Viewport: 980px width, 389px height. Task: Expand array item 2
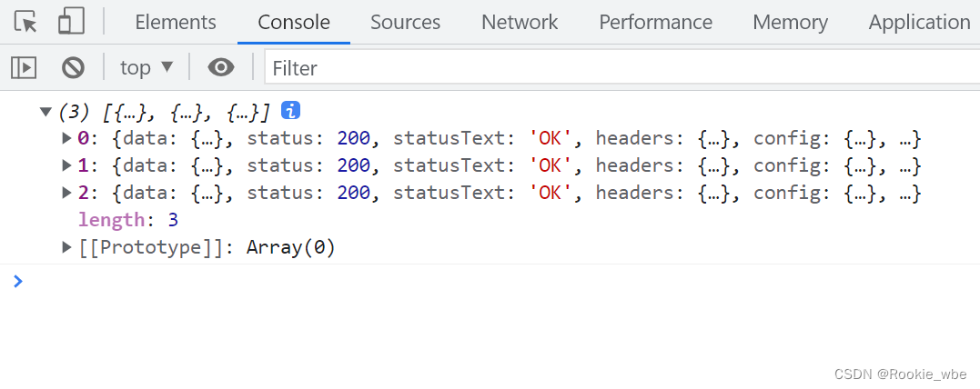[x=66, y=193]
